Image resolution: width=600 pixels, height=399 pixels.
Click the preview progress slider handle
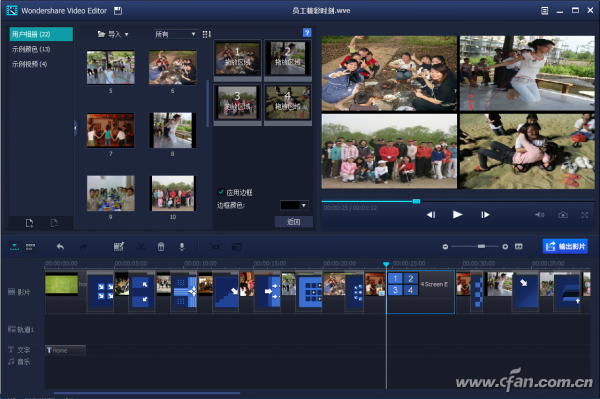[416, 201]
